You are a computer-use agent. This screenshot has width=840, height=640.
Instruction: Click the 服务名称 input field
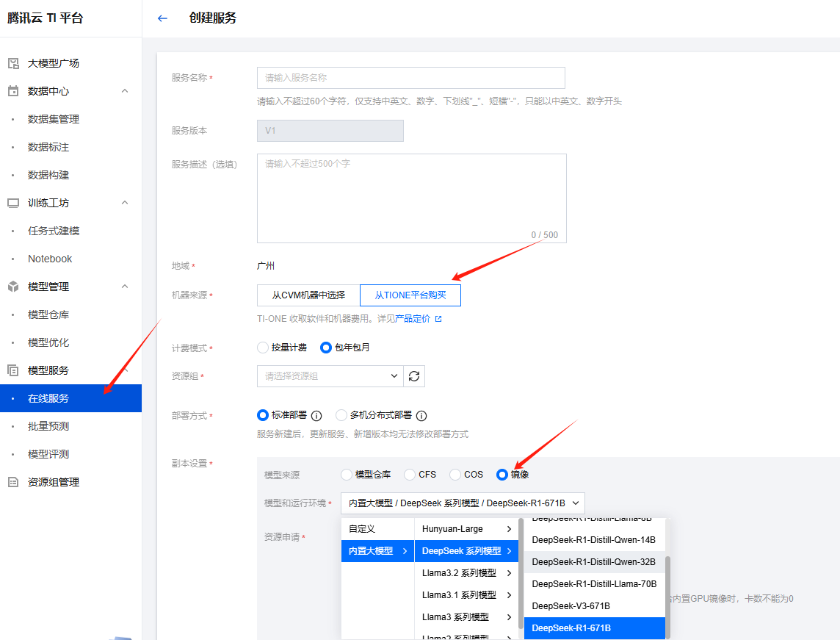[x=411, y=78]
